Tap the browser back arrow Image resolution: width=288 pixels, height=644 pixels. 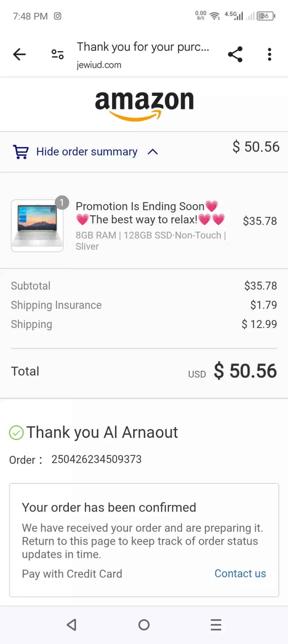click(x=19, y=54)
